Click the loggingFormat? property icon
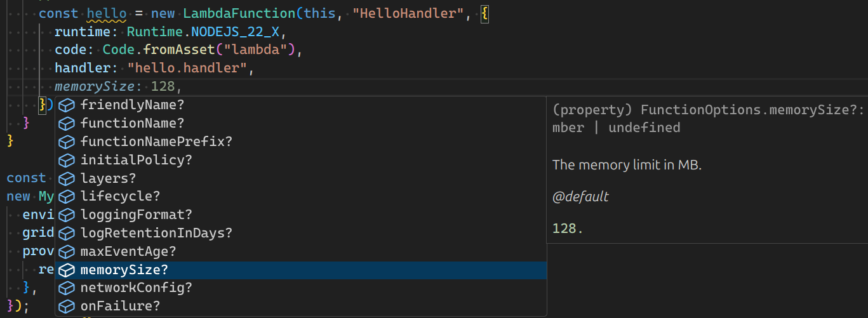The height and width of the screenshot is (318, 868). pyautogui.click(x=67, y=215)
